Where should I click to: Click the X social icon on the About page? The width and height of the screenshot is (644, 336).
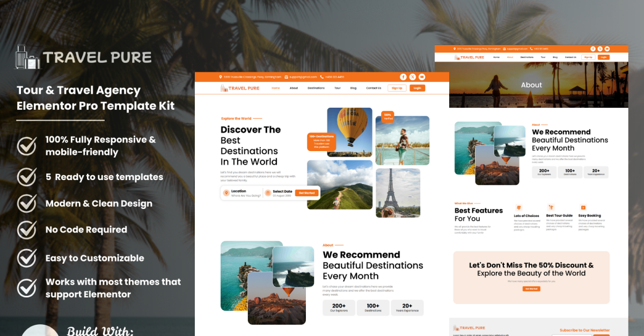(x=600, y=49)
